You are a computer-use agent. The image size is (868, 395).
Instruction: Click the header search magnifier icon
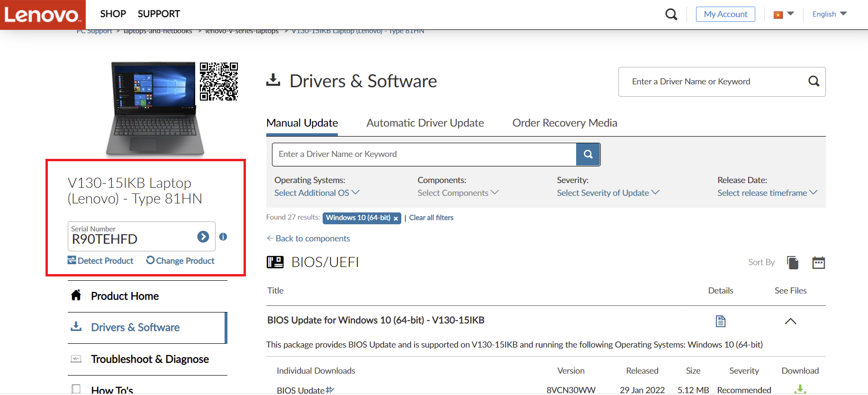pyautogui.click(x=671, y=14)
